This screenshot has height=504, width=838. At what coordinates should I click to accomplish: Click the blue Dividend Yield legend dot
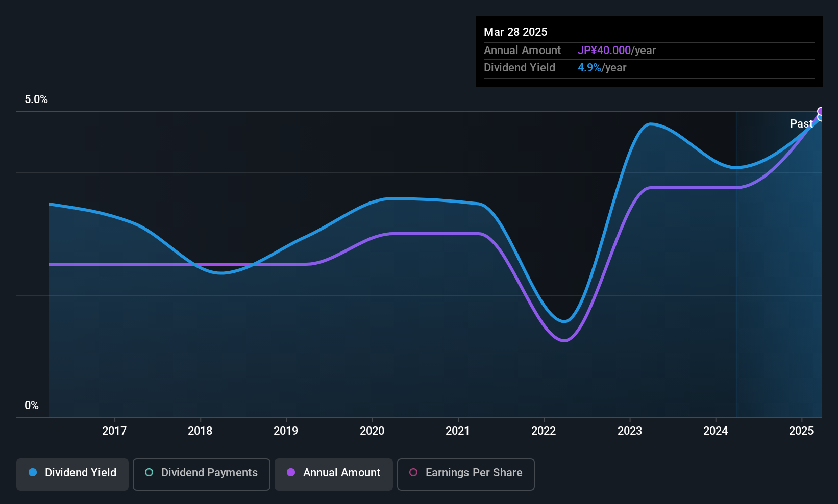tap(33, 472)
